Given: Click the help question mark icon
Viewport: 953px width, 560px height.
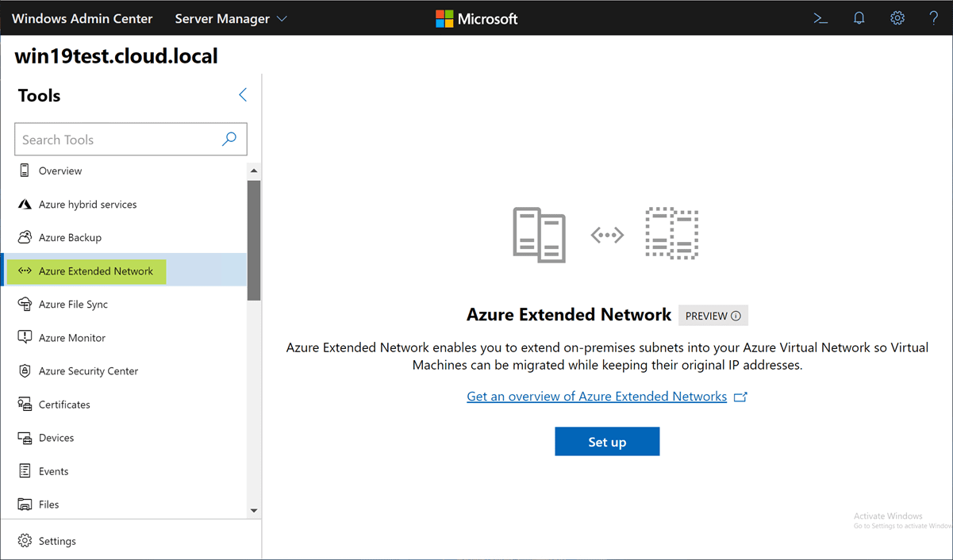Looking at the screenshot, I should (934, 18).
